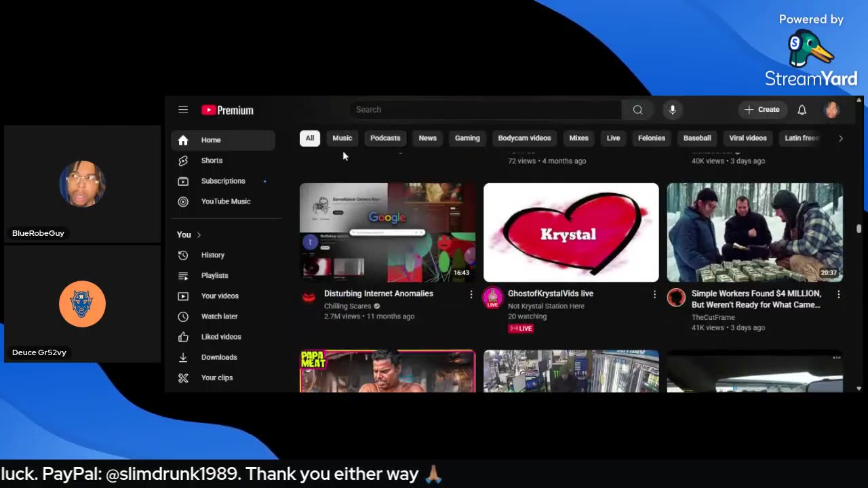868x488 pixels.
Task: Select the Viral videos filter chip
Action: pyautogui.click(x=748, y=138)
